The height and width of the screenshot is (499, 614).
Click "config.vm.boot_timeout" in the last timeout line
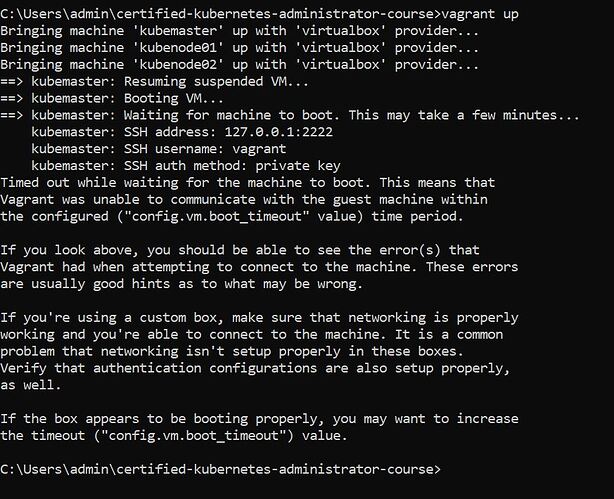pos(230,433)
